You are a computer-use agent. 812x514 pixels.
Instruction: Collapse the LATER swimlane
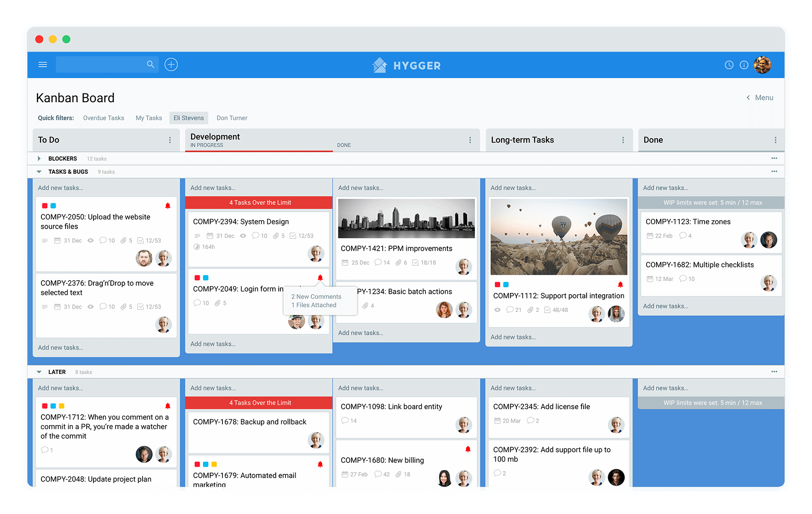coord(39,372)
